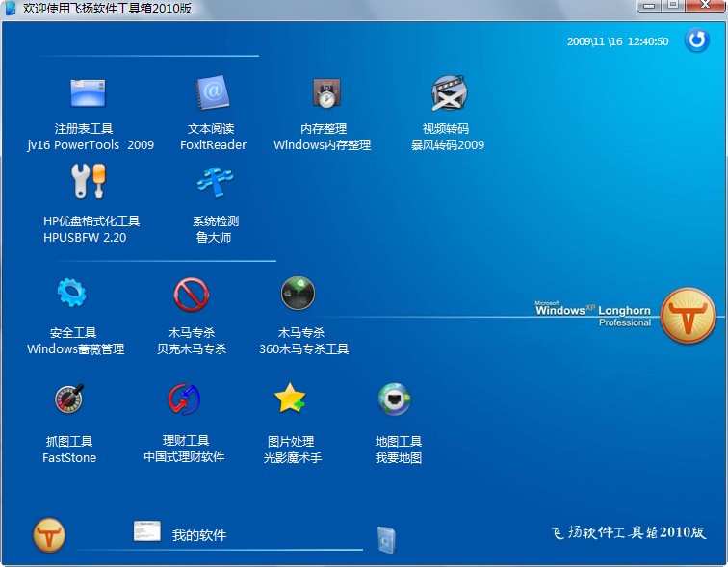728x567 pixels.
Task: Click the 视频转码 label
Action: pos(446,129)
